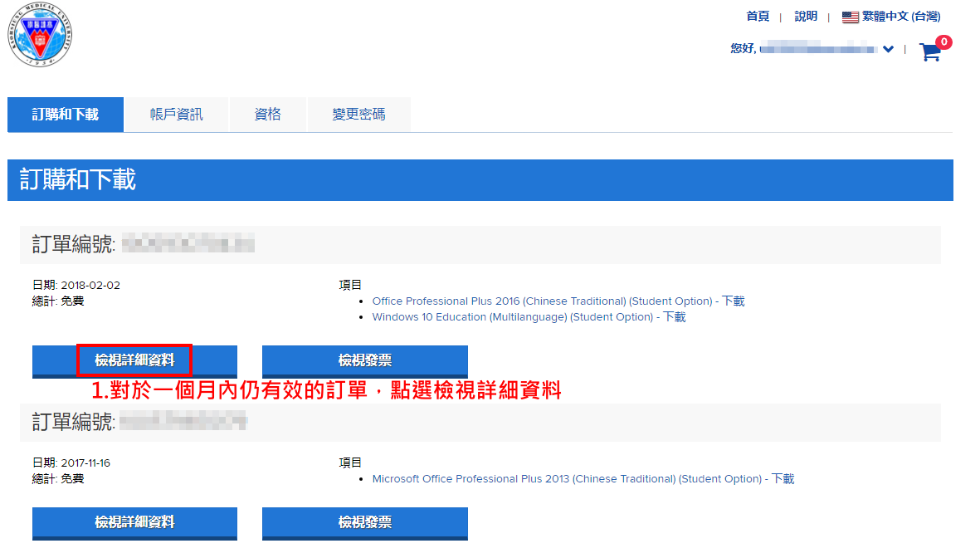Screen dimensions: 980x558
Task: Expand the user account dropdown chevron
Action: point(888,49)
